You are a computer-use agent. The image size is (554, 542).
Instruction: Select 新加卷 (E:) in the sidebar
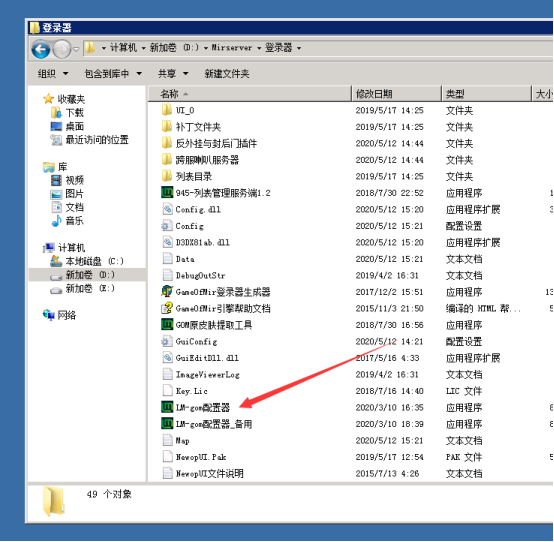coord(83,289)
